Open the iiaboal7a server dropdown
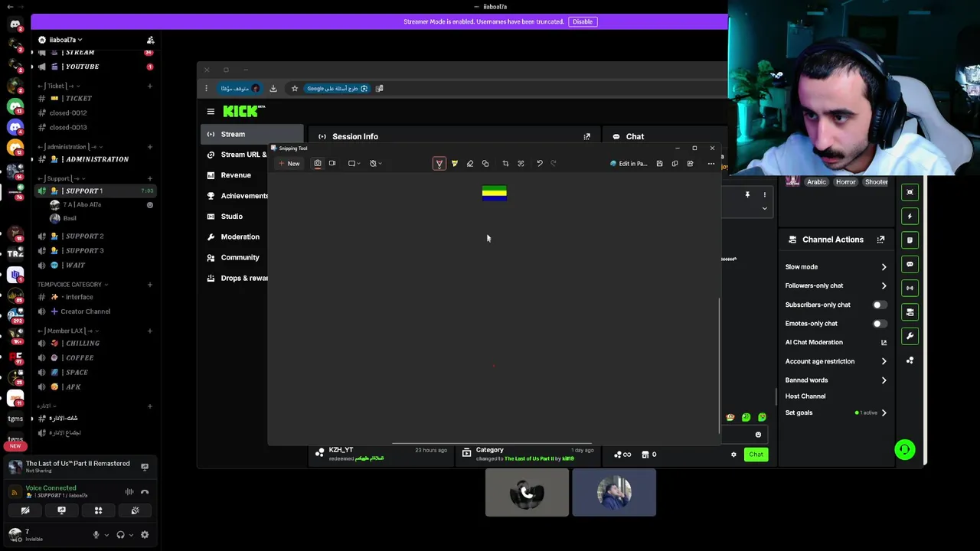Image resolution: width=980 pixels, height=551 pixels. (66, 40)
